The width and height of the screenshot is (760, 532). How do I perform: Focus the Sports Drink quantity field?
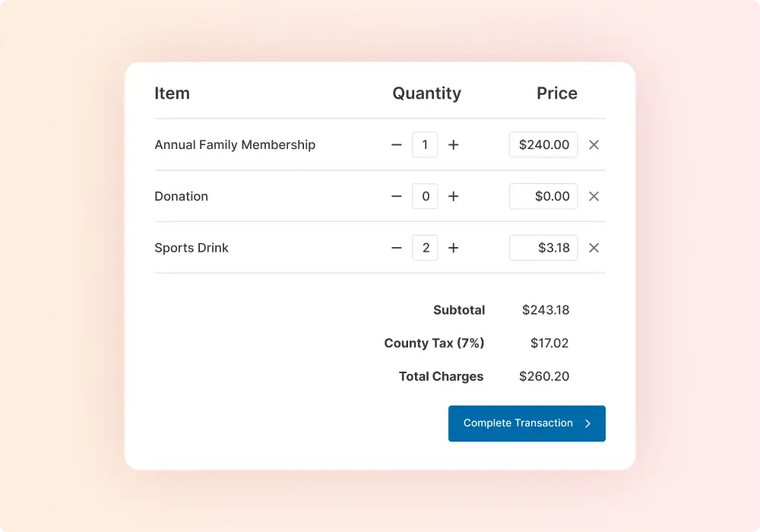click(x=425, y=248)
